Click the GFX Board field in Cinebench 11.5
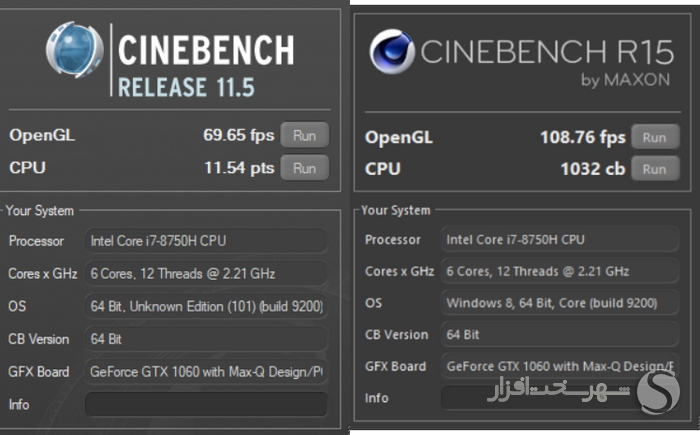Viewport: 700px width, 435px height. (206, 372)
